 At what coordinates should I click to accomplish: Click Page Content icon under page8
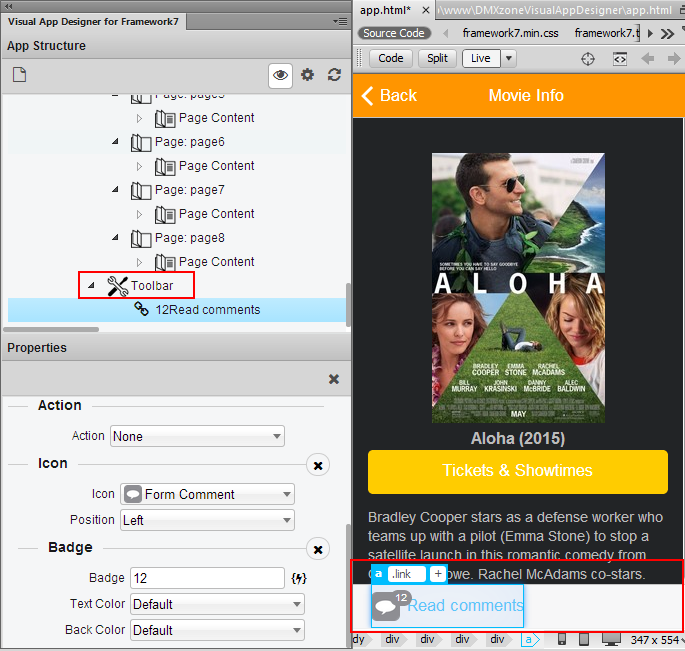coord(165,263)
